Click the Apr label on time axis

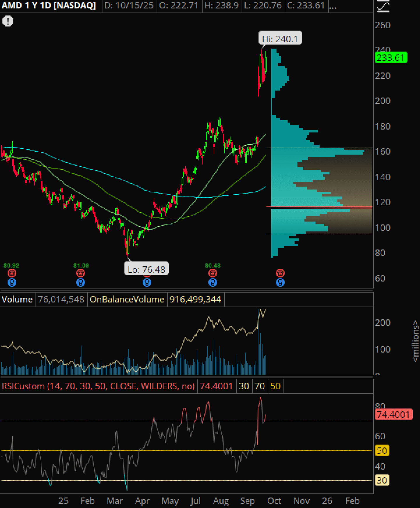click(142, 501)
